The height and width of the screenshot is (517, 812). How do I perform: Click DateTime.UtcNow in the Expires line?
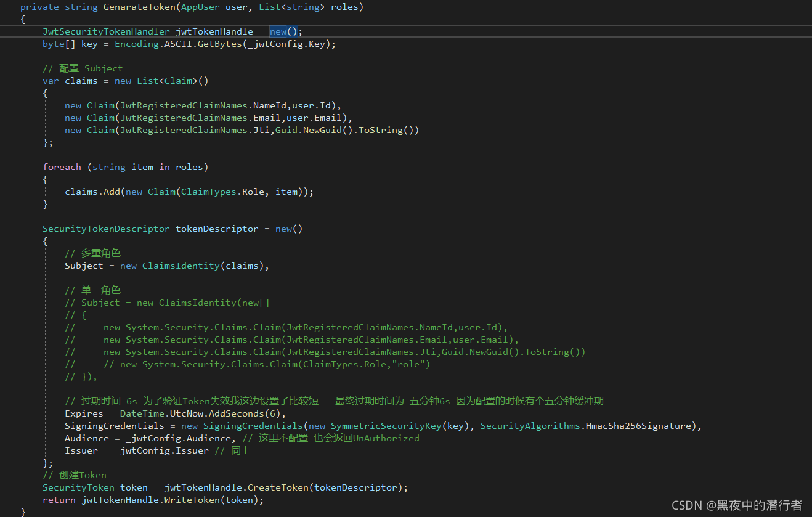click(x=161, y=413)
